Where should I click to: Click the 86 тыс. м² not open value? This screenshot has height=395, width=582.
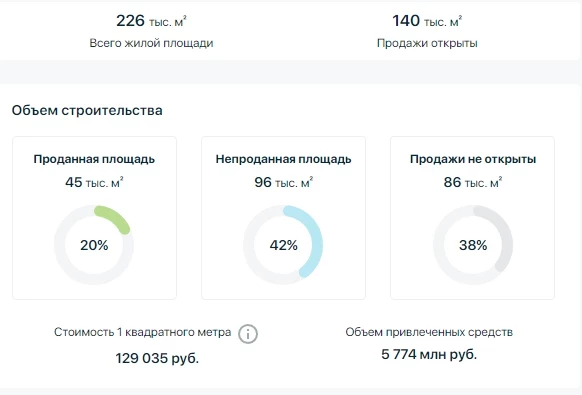click(x=473, y=182)
